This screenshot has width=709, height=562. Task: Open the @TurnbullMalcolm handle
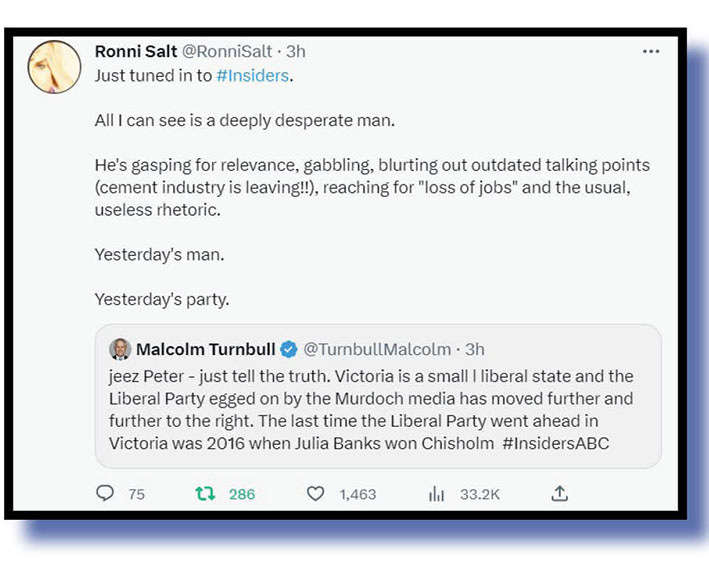point(377,349)
